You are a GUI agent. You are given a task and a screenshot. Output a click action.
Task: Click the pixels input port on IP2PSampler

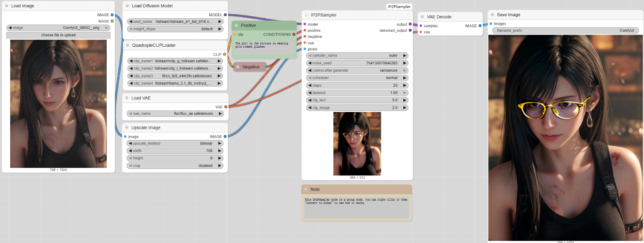pos(305,49)
